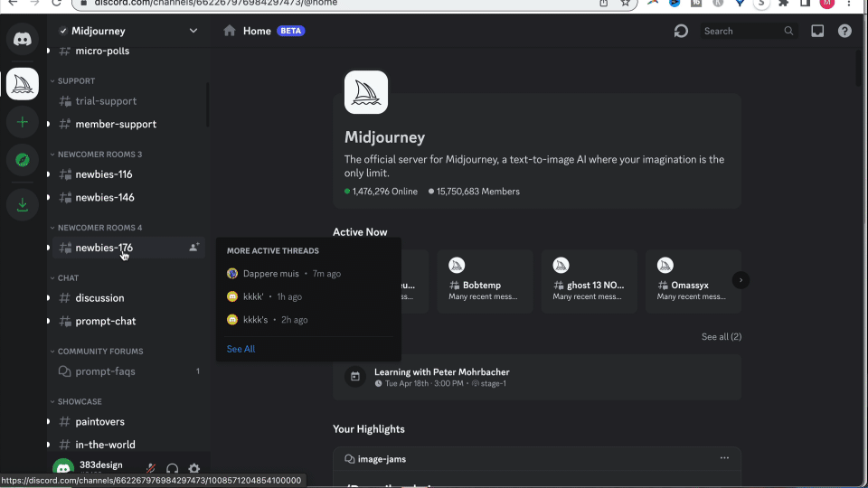Open the discussion channel

[128, 298]
